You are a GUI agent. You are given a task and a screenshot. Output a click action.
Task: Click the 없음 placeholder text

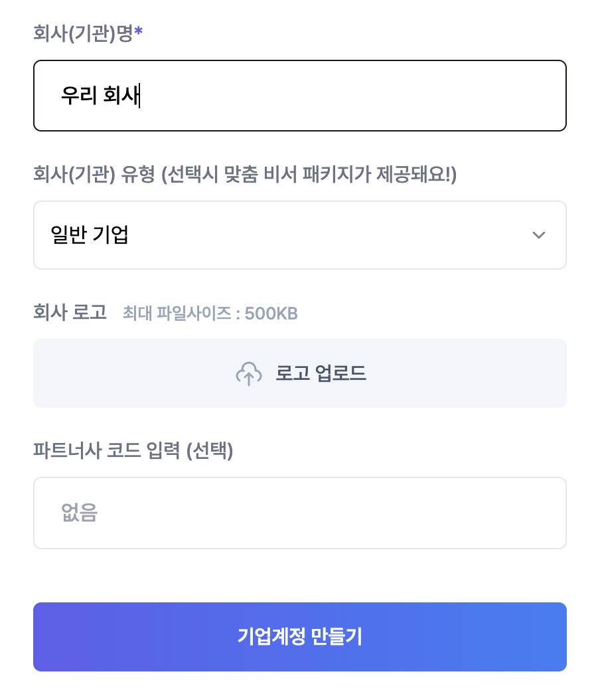click(x=80, y=513)
